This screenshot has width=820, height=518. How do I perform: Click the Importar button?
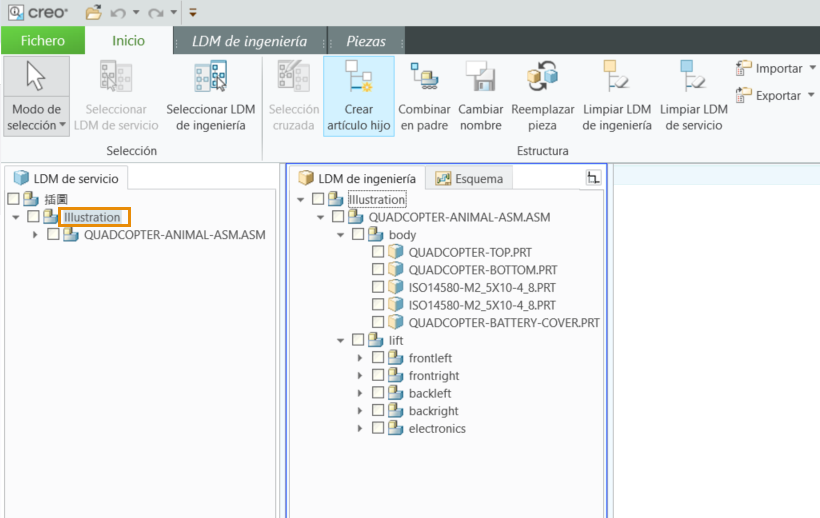[x=776, y=68]
